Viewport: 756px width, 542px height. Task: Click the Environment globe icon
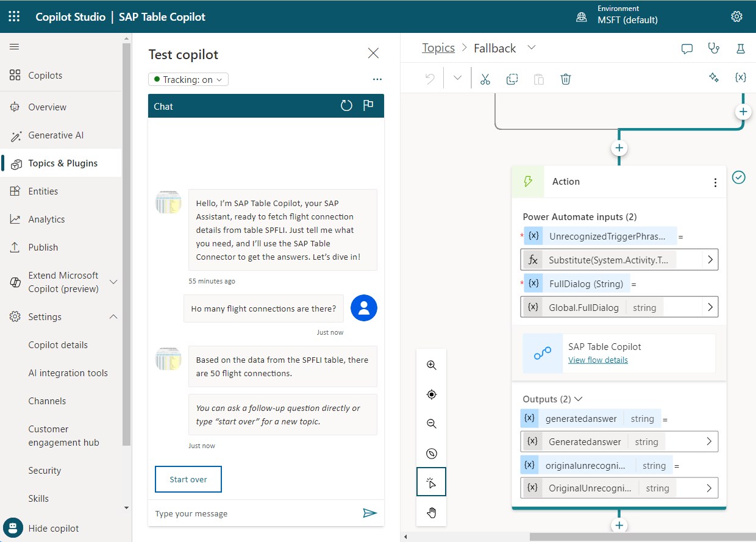click(x=582, y=17)
